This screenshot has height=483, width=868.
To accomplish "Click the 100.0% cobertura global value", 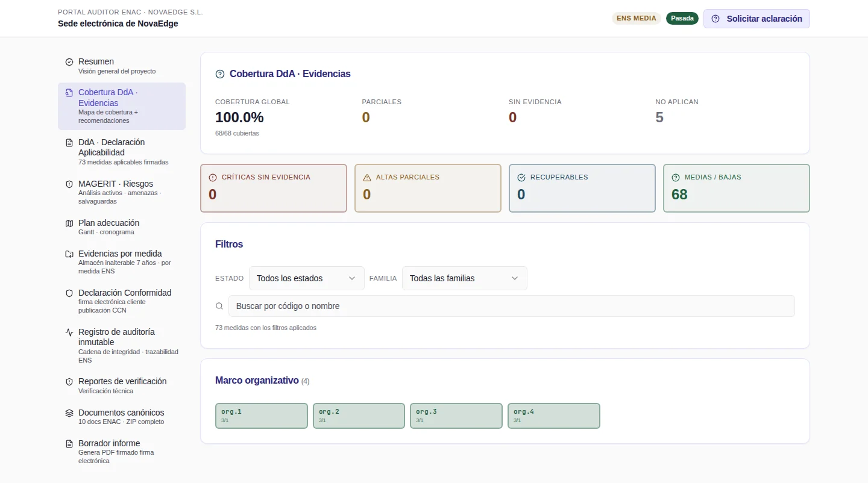I will (x=239, y=117).
